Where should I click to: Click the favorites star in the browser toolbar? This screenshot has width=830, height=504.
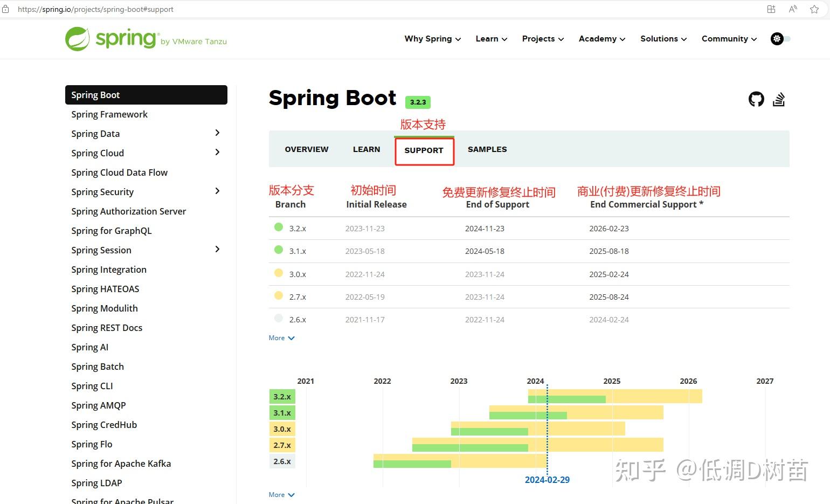(814, 9)
